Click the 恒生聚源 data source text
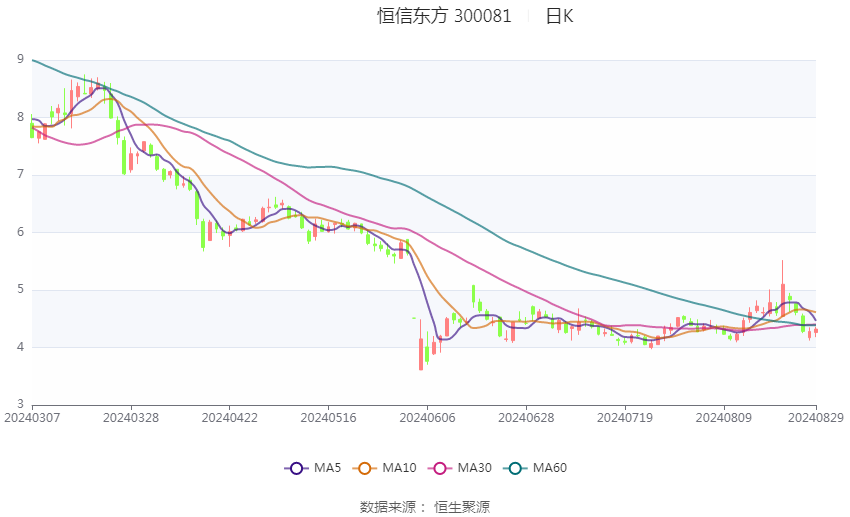 [462, 507]
